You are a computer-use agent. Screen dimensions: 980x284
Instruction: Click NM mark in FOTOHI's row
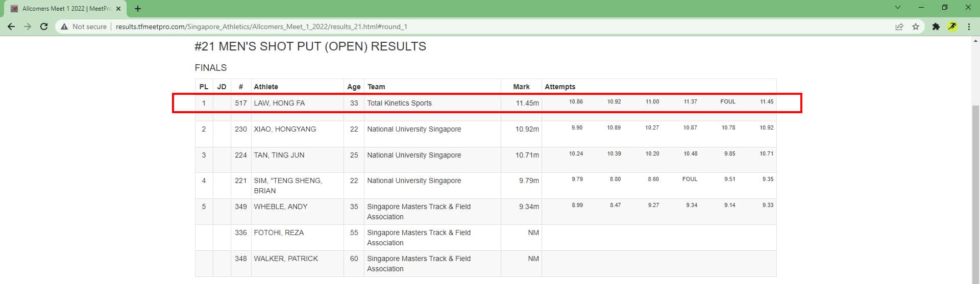point(533,233)
